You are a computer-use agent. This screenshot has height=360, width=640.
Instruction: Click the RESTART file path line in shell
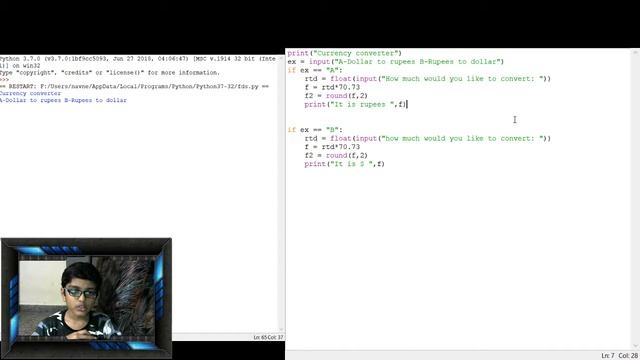134,87
